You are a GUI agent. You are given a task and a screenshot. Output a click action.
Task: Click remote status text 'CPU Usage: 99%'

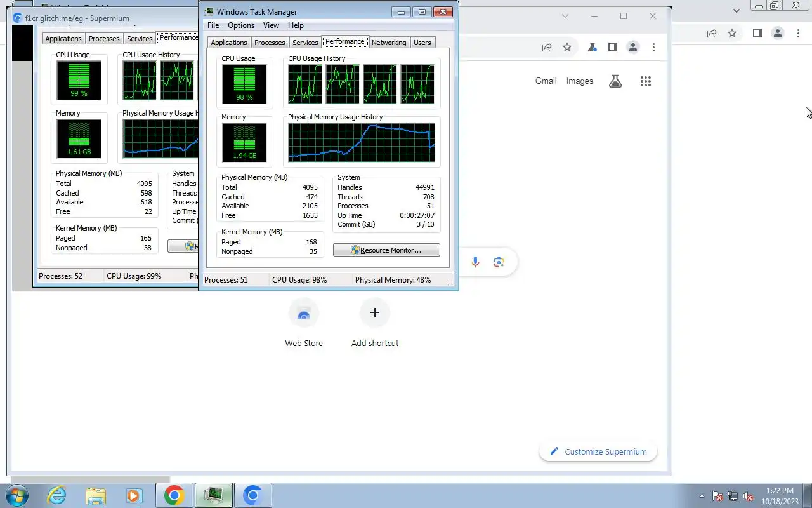pos(134,276)
